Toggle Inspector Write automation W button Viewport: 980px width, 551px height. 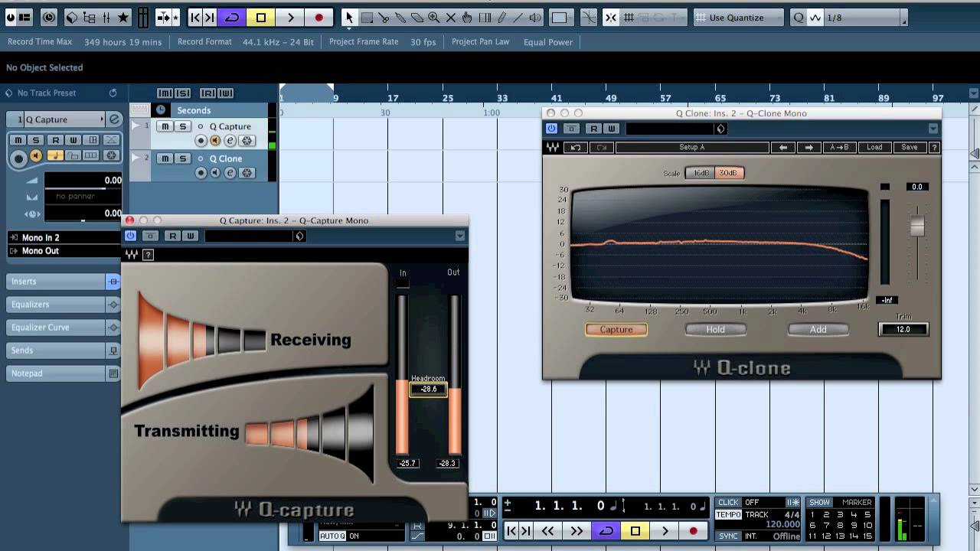73,140
